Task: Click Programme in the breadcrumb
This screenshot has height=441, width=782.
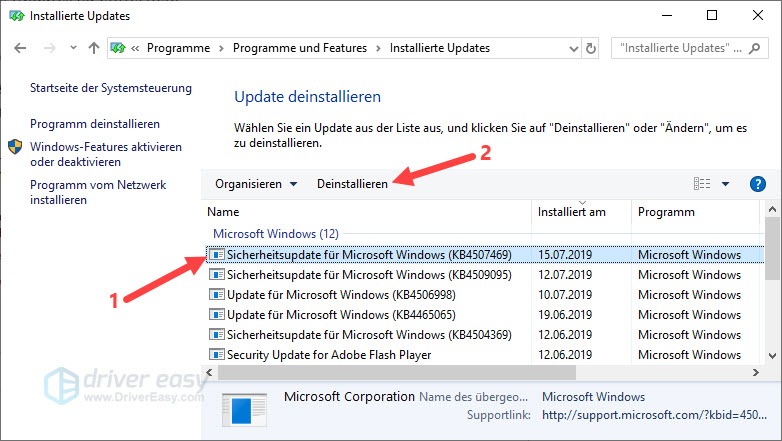Action: pyautogui.click(x=179, y=48)
